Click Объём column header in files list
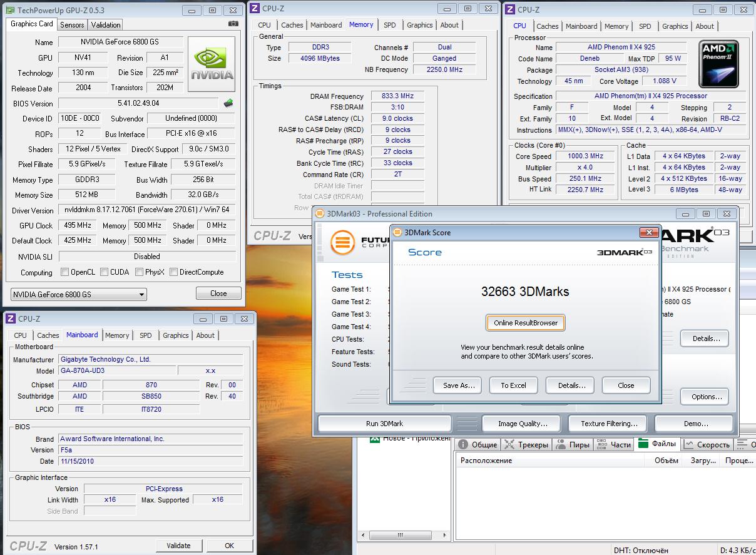Screen dimensions: 756x555 pos(665,461)
